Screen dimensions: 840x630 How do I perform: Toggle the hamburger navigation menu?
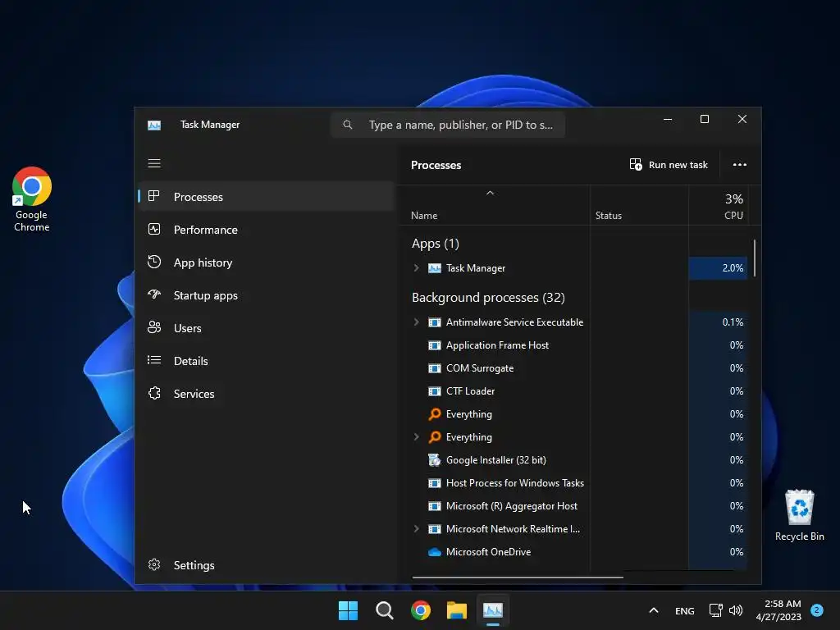click(x=154, y=163)
